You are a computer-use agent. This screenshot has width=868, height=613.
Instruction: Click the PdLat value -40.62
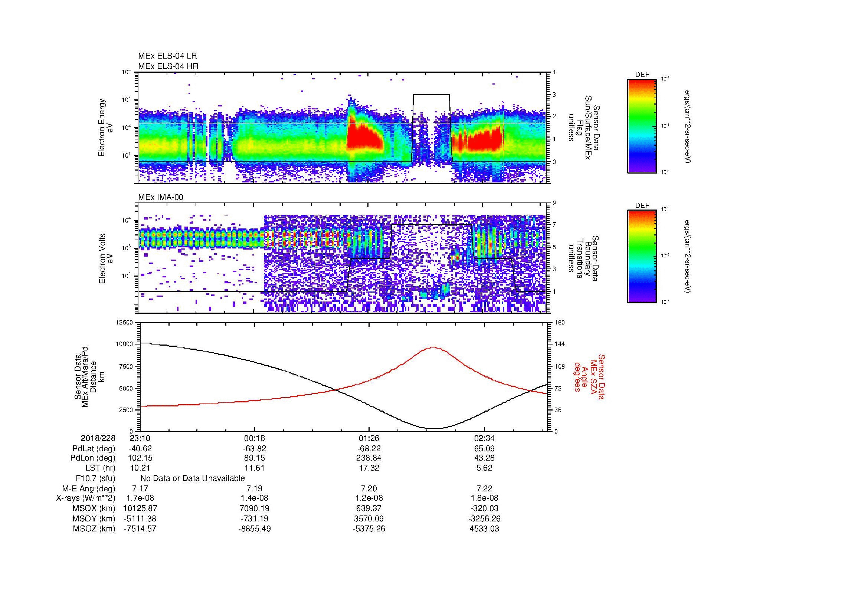(x=140, y=449)
